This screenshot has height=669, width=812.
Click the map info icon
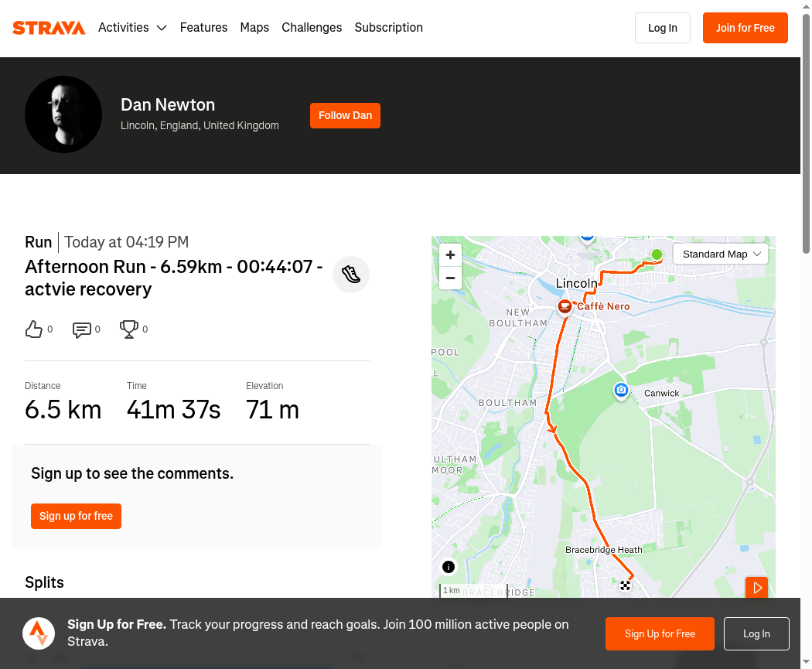pos(449,567)
